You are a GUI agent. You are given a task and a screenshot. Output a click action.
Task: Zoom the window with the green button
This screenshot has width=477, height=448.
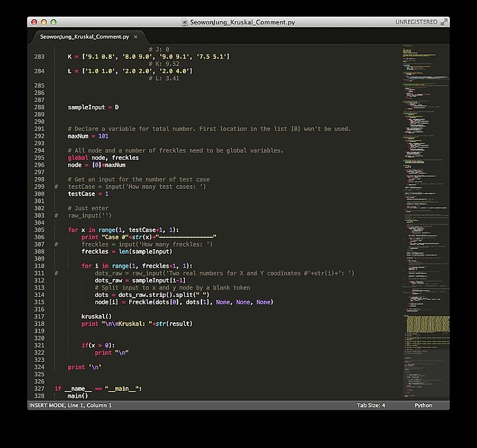pos(54,22)
